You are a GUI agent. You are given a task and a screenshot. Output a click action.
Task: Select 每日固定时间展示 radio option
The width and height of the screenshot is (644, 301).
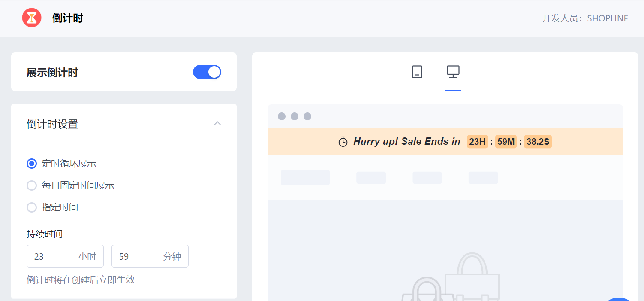coord(32,185)
